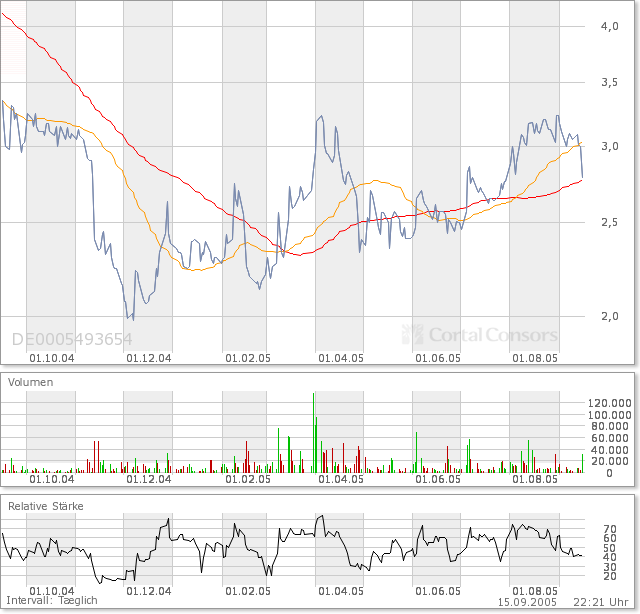Click 01.04.05 date in the Volumen panel
This screenshot has height=614, width=640.
tap(341, 479)
